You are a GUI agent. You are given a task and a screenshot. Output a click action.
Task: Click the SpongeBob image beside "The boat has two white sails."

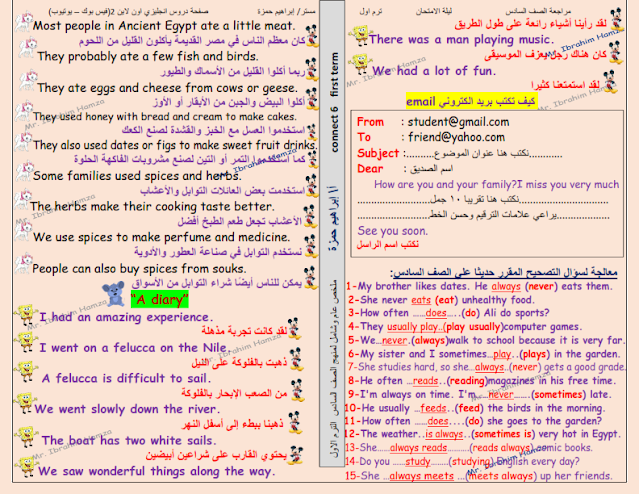click(26, 437)
